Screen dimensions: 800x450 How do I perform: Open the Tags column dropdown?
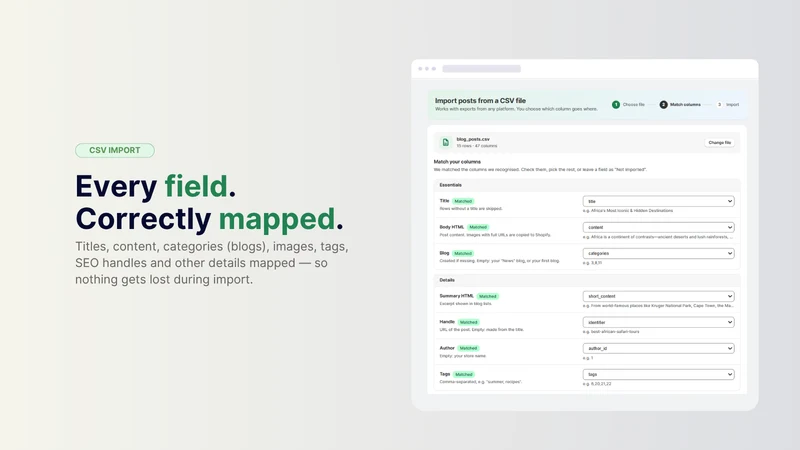click(659, 374)
